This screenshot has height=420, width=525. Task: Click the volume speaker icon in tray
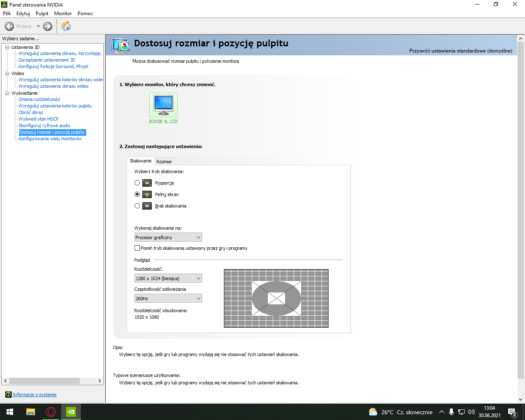471,412
